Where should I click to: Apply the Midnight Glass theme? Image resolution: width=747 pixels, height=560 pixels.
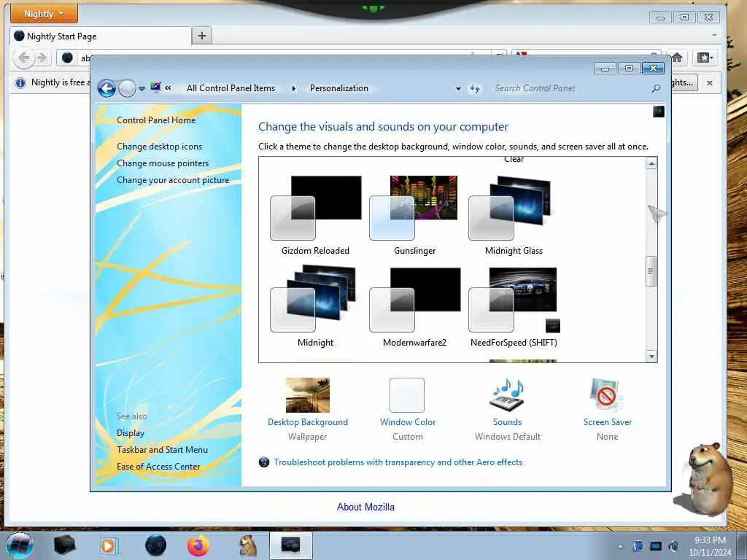click(x=514, y=215)
